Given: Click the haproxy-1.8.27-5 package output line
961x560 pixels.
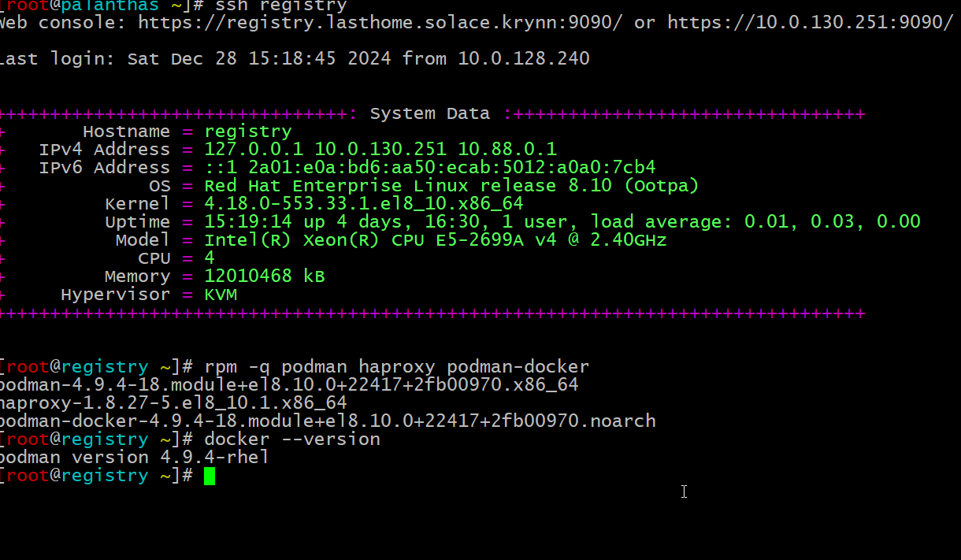Looking at the screenshot, I should click(x=173, y=403).
